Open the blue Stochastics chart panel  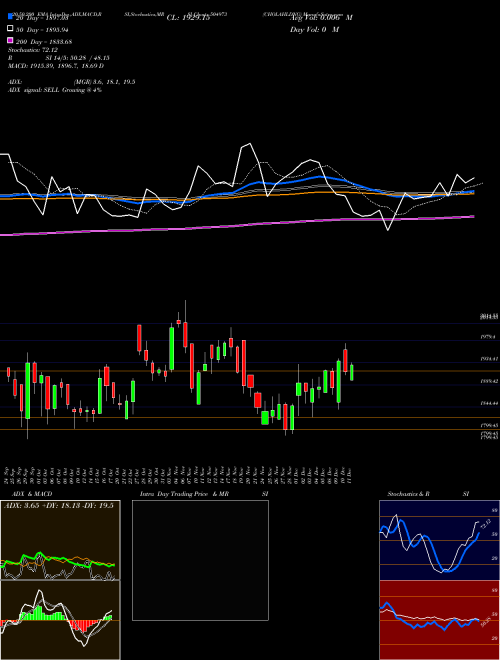click(x=439, y=540)
